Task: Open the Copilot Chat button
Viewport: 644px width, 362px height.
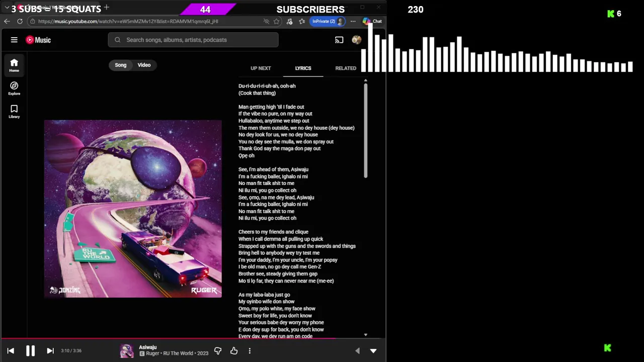Action: [372, 21]
